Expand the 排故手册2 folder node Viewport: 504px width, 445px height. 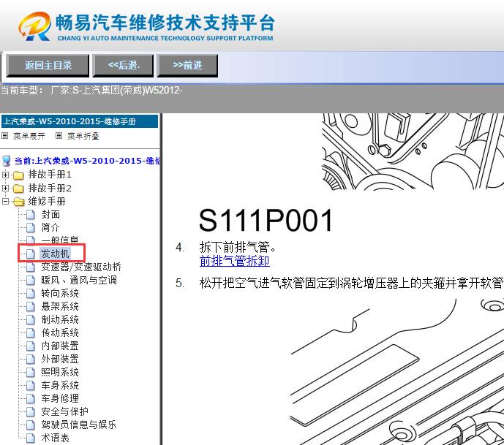pyautogui.click(x=5, y=188)
